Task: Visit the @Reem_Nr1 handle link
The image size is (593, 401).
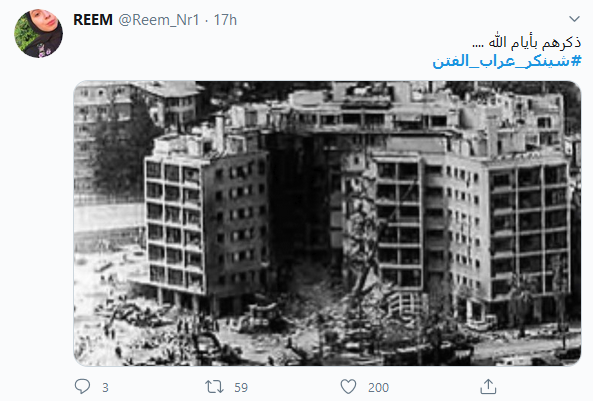Action: 159,20
